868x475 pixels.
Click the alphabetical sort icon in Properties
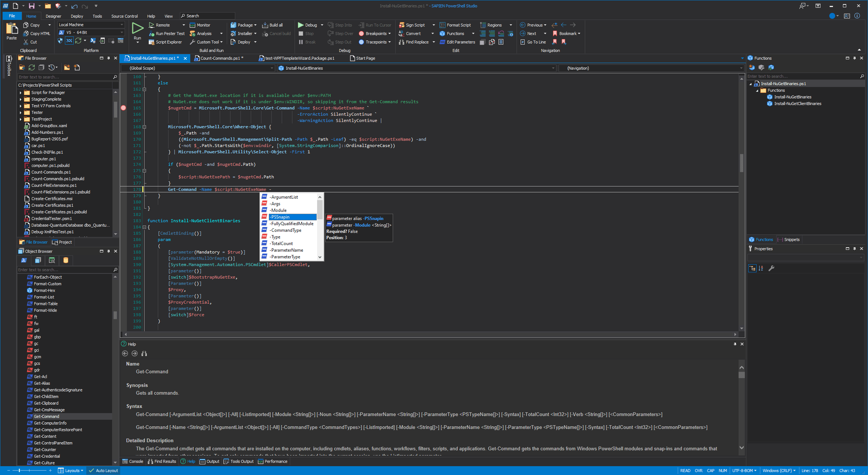pyautogui.click(x=761, y=268)
